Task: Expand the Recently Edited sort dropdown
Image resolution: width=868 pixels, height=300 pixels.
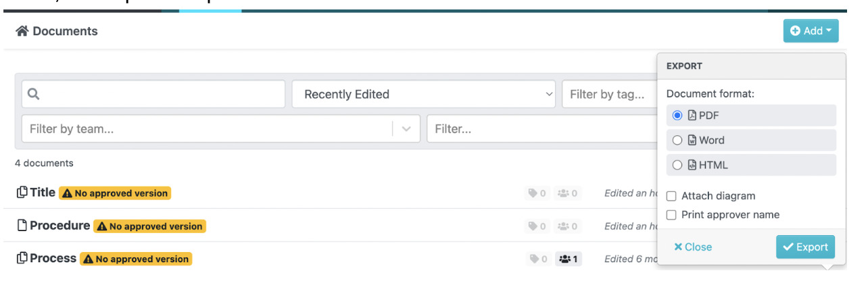Action: (x=423, y=95)
